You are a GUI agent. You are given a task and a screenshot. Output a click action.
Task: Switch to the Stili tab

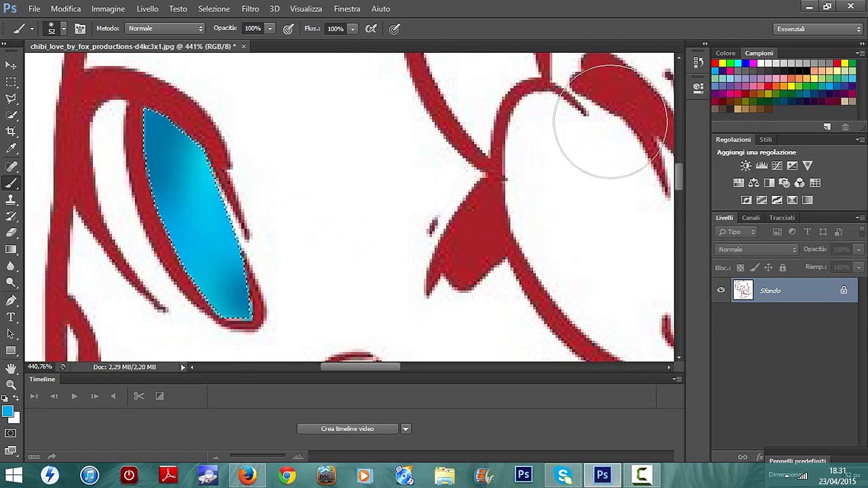point(766,140)
